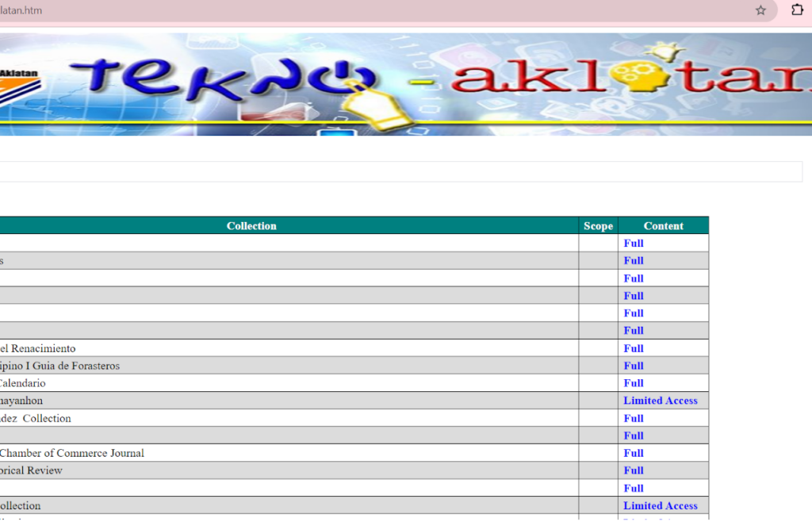Open the Full link in the first table row
Image resolution: width=812 pixels, height=522 pixels.
[x=633, y=244]
